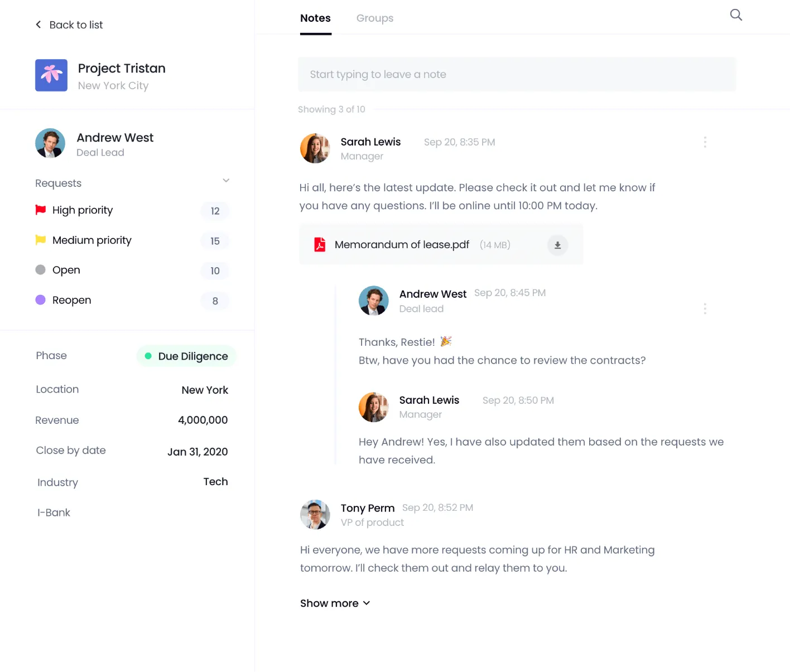The image size is (790, 672).
Task: Focus the 'Start typing to leave a note' field
Action: (x=517, y=74)
